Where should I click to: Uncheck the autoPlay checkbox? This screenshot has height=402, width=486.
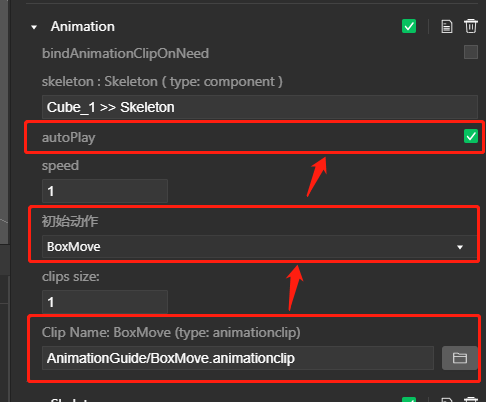pyautogui.click(x=471, y=136)
